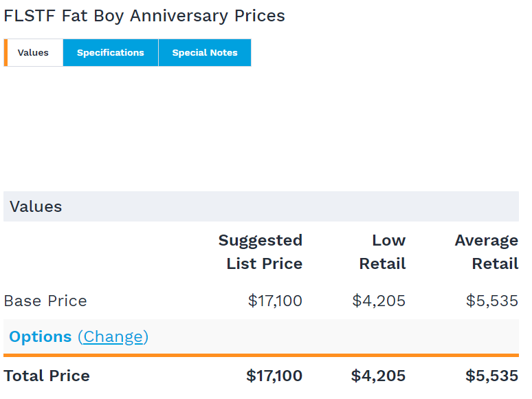Click the FLSTF Fat Boy Anniversary Prices heading
Screen dimensions: 532x399
click(144, 16)
